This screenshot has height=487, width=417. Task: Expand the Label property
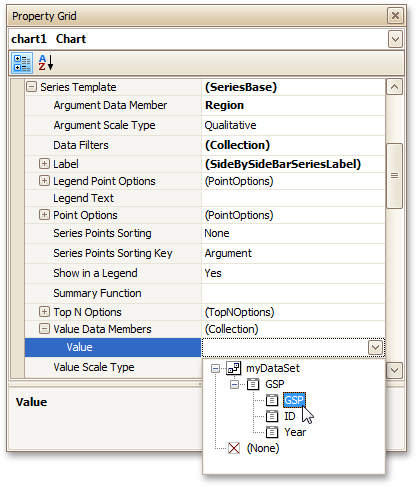(x=44, y=164)
